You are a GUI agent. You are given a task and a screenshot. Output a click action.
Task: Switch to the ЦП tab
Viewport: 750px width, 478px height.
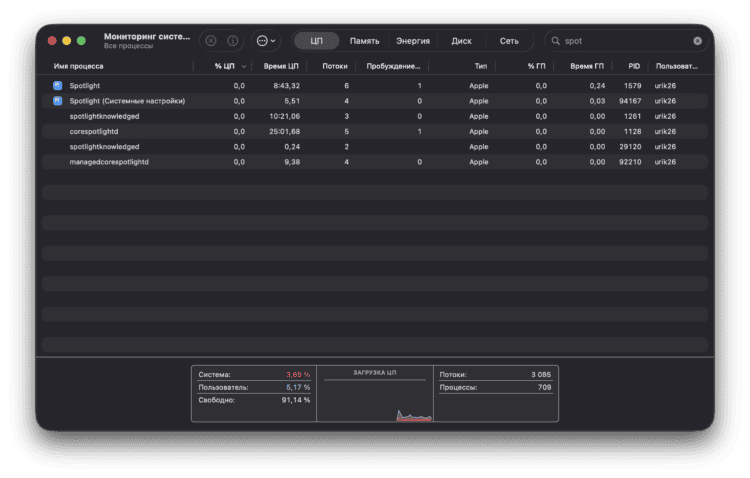[x=317, y=41]
